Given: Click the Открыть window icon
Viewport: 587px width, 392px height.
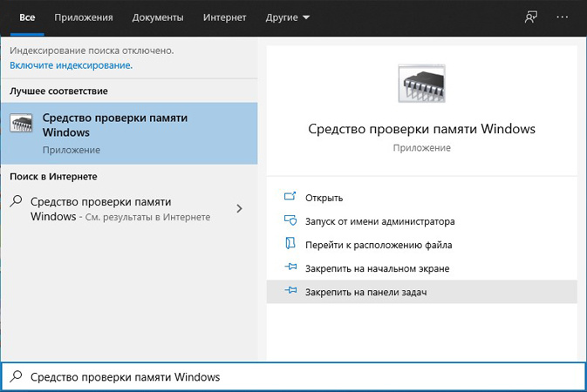Looking at the screenshot, I should (290, 196).
